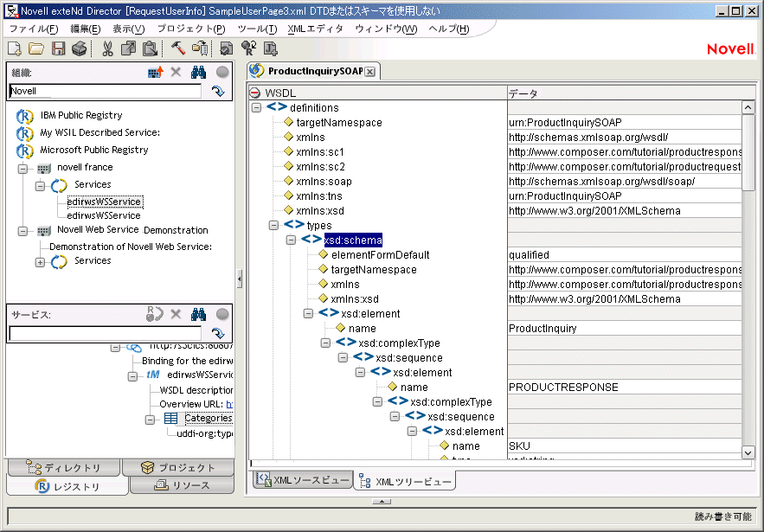Click the サービス search input field
Viewport: 764px width, 532px height.
(x=105, y=333)
